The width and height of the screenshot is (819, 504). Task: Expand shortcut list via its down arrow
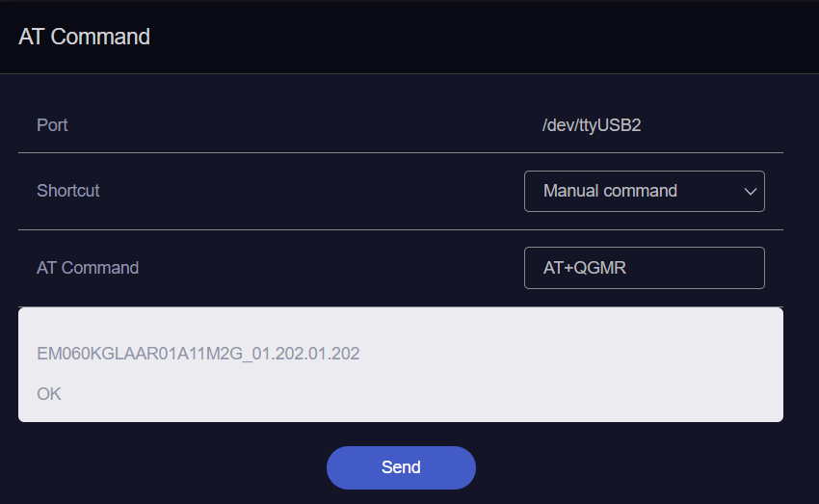click(750, 192)
